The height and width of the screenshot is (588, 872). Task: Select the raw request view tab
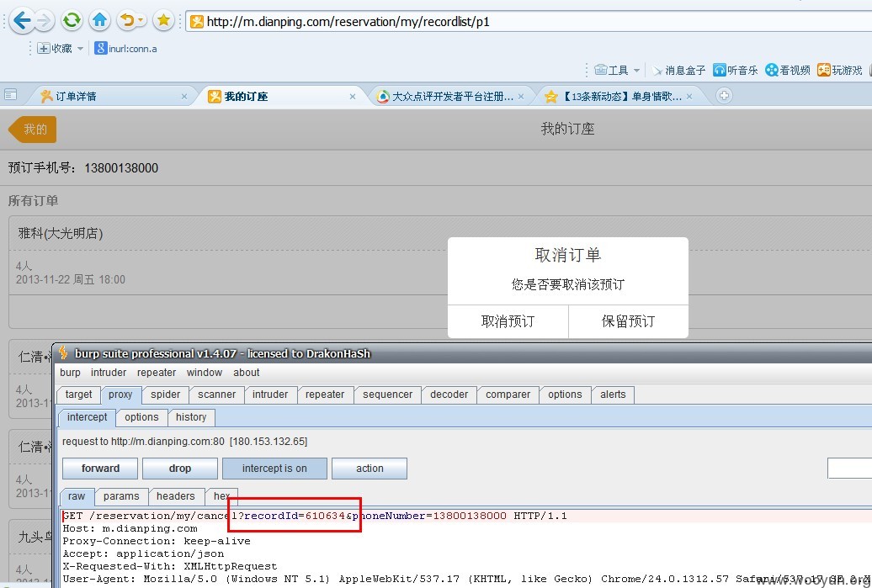pyautogui.click(x=77, y=496)
